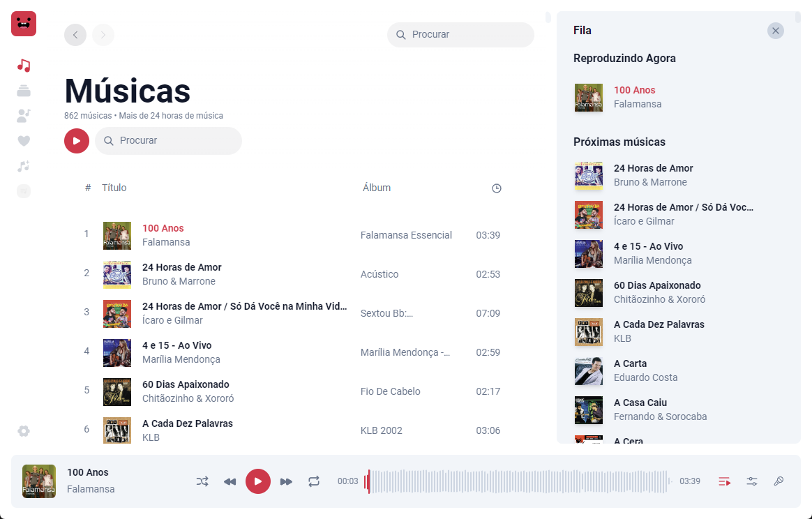The image size is (812, 519).
Task: Click the Procurar field under Músicas heading
Action: coord(168,141)
